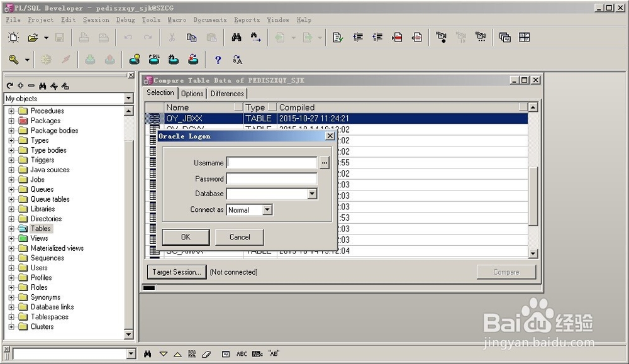Click the object browser scroll down arrow
The image size is (629, 364).
coord(128,334)
